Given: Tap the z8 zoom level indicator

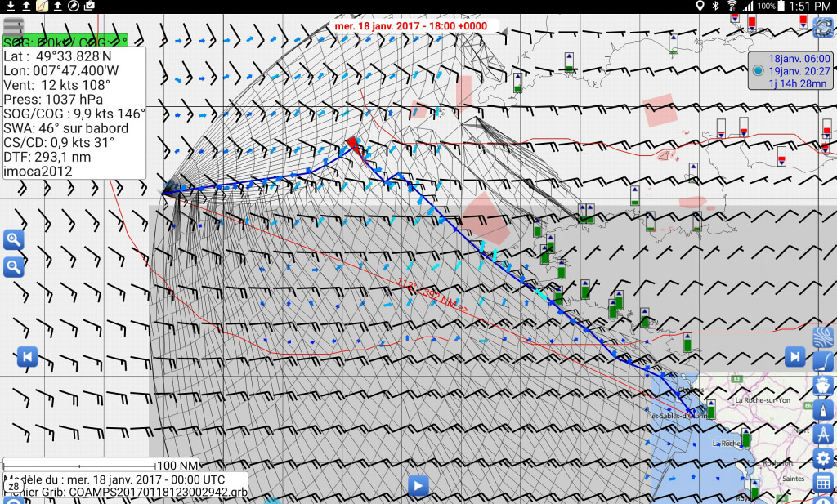Looking at the screenshot, I should click(x=14, y=486).
